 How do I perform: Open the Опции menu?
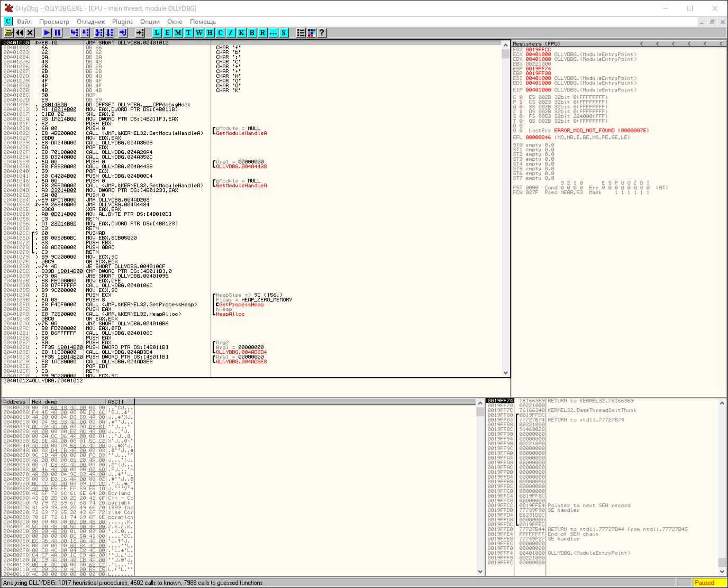[150, 22]
